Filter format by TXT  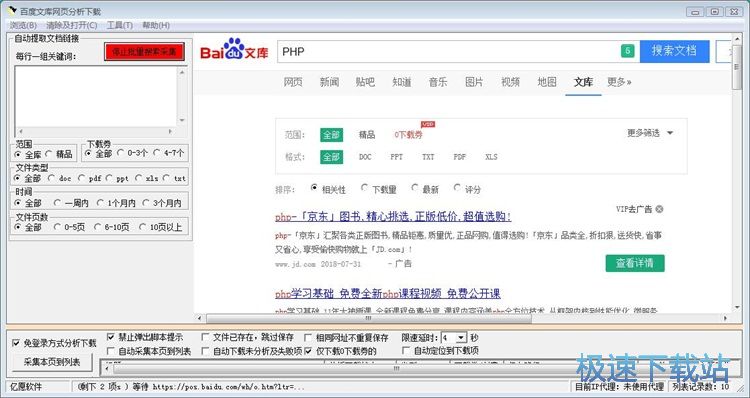coord(428,157)
